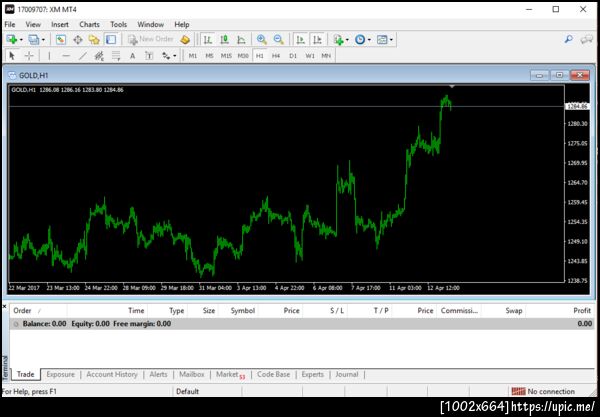Open the chat bubbles icon
This screenshot has width=600, height=417.
586,39
